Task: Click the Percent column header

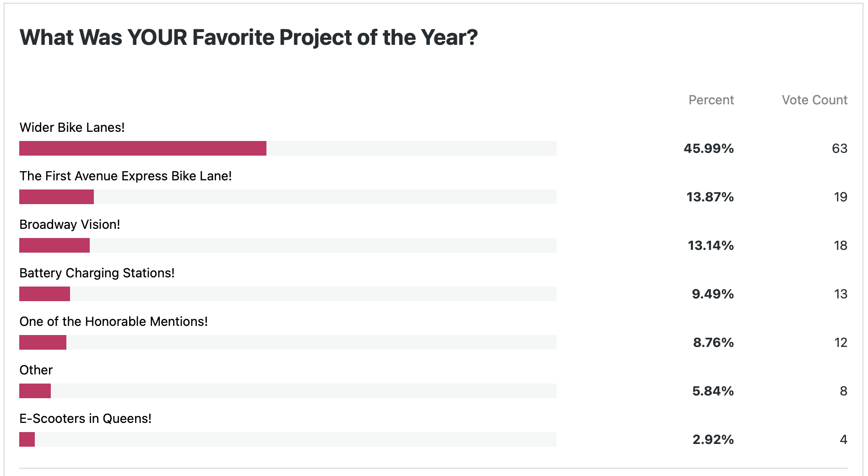Action: tap(711, 100)
